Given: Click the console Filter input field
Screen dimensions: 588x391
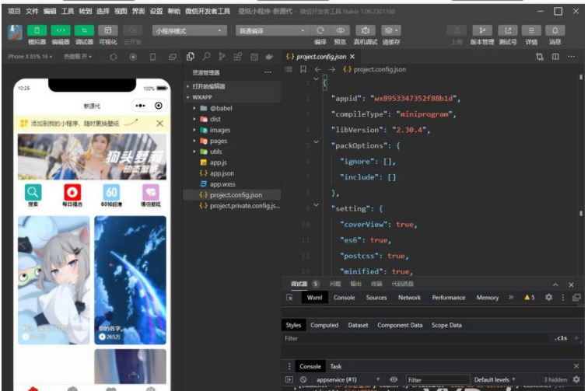Looking at the screenshot, I should click(x=436, y=379).
